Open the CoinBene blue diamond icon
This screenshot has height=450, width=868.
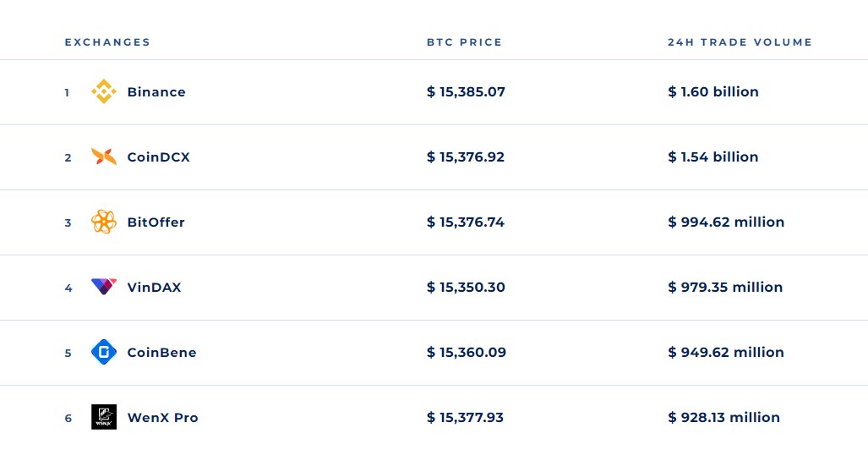coord(103,352)
